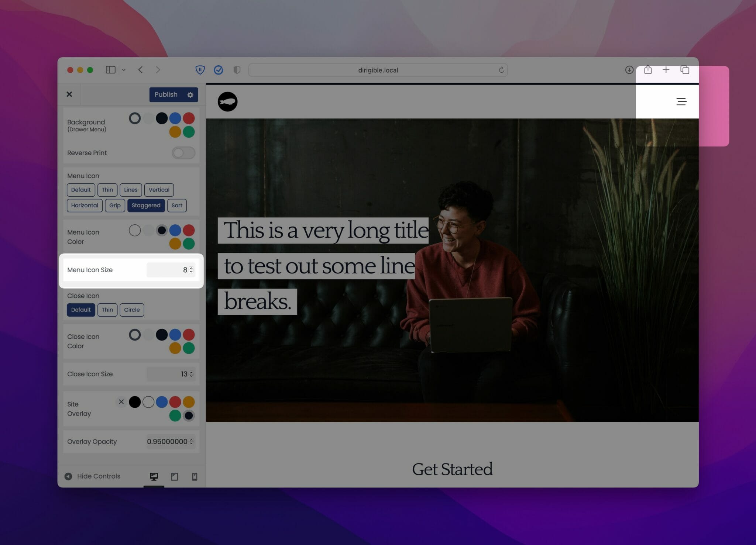Click the Safari share icon
This screenshot has height=545, width=756.
pos(648,70)
